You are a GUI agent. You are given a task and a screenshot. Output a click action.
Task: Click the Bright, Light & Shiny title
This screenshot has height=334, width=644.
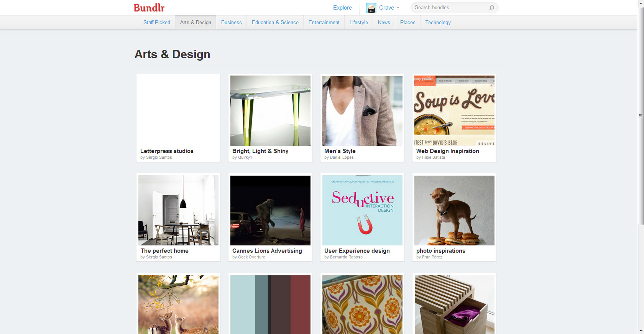[x=260, y=151]
